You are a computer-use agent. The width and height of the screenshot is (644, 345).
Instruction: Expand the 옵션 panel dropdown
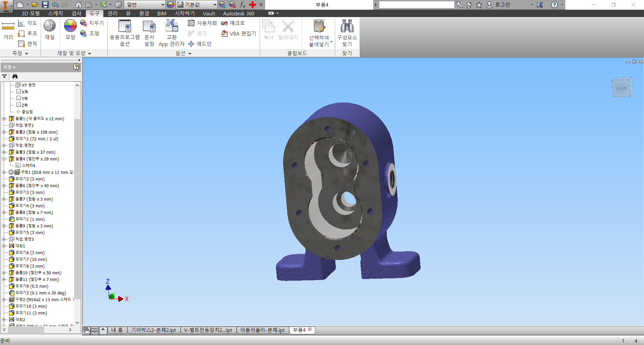[183, 53]
